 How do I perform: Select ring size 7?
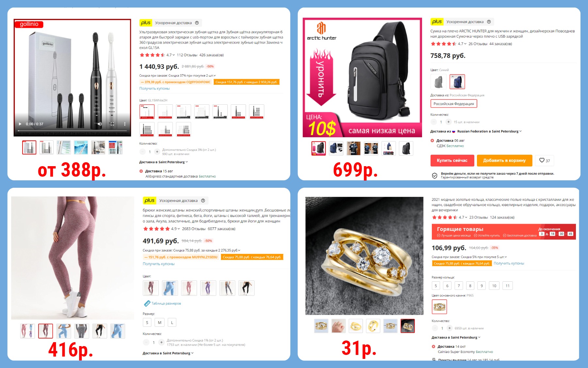coord(459,286)
